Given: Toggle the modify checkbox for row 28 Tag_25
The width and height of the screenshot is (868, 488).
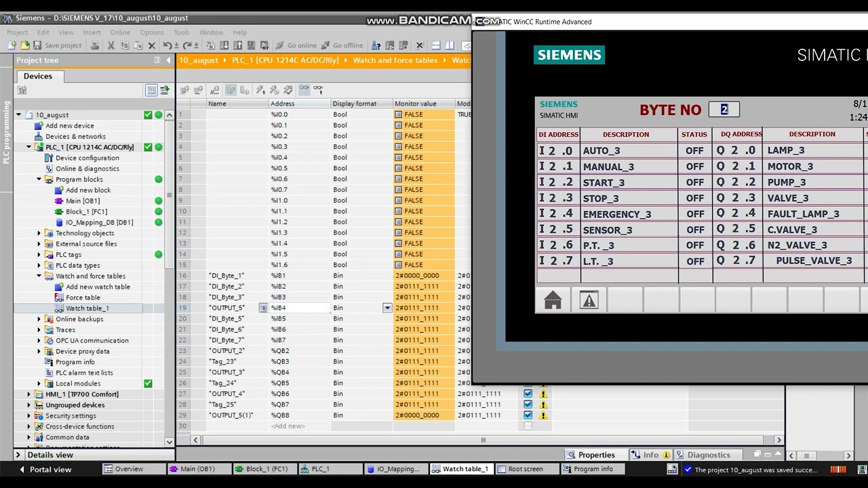Looking at the screenshot, I should pos(528,405).
